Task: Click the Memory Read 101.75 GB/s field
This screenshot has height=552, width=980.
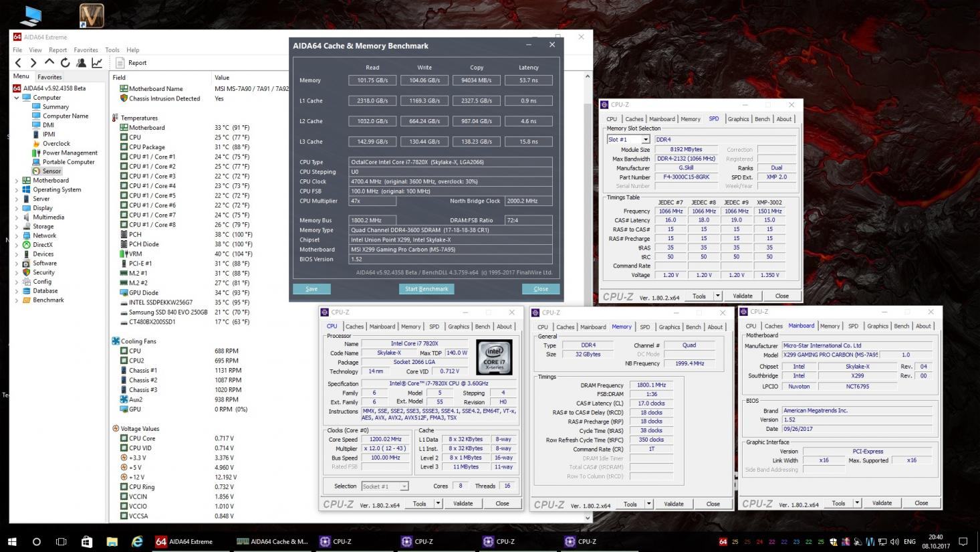Action: 372,80
